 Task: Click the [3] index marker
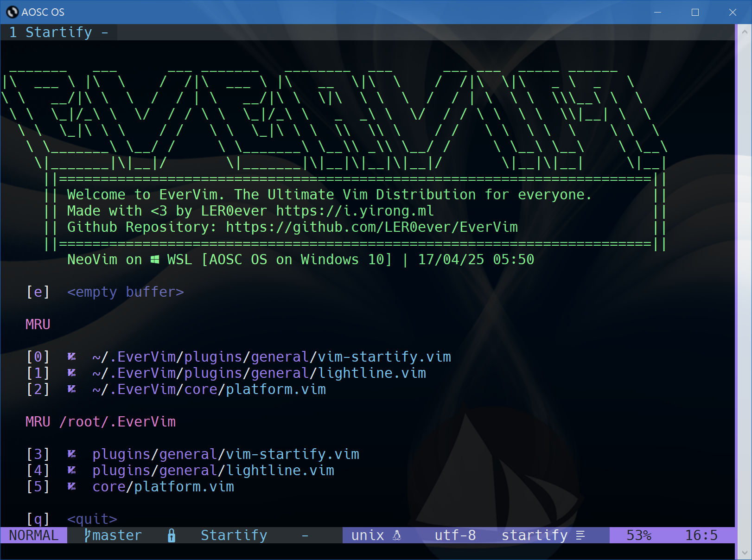pos(38,454)
